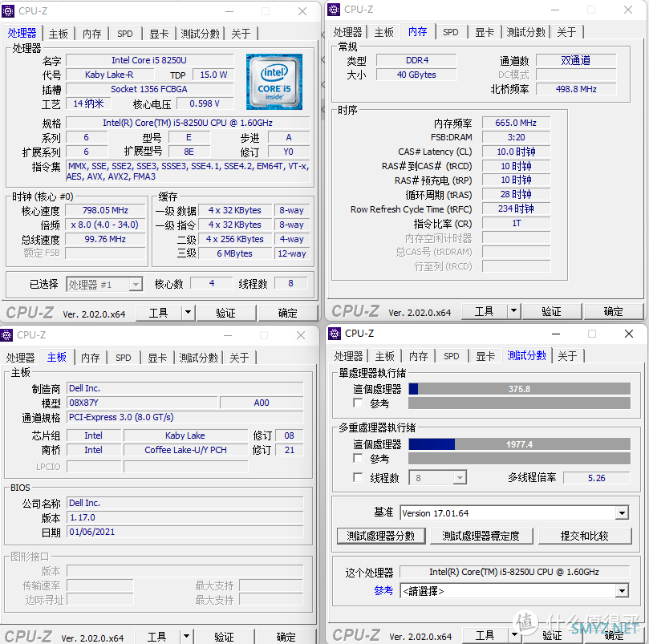649x644 pixels.
Task: Close the memory-tab CPU-Z window
Action: [x=628, y=10]
